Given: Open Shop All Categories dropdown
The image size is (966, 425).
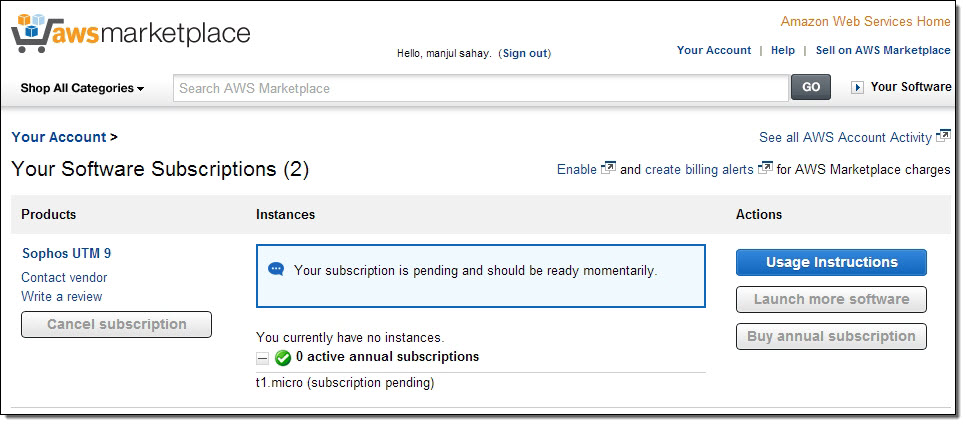Looking at the screenshot, I should (82, 88).
